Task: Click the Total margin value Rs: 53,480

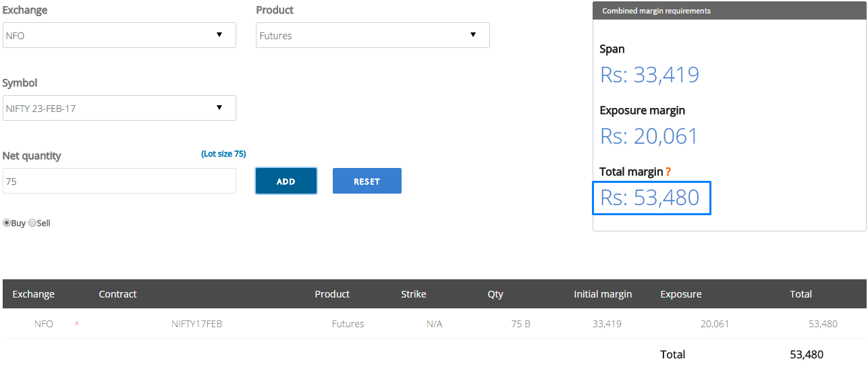Action: coord(650,198)
